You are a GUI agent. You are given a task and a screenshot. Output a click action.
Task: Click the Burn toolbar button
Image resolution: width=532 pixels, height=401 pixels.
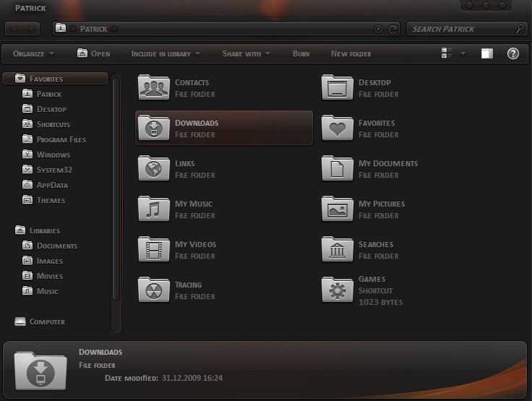301,53
